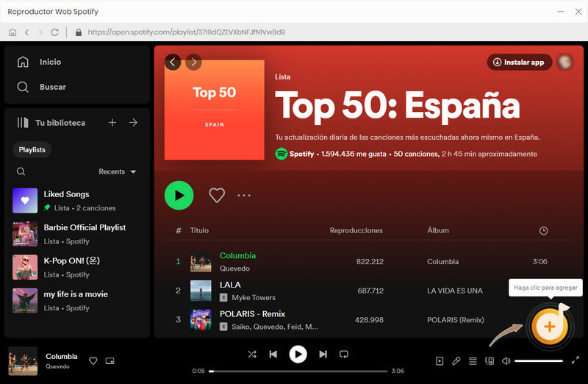Seek within the song progress bar
The height and width of the screenshot is (384, 588).
pyautogui.click(x=299, y=371)
